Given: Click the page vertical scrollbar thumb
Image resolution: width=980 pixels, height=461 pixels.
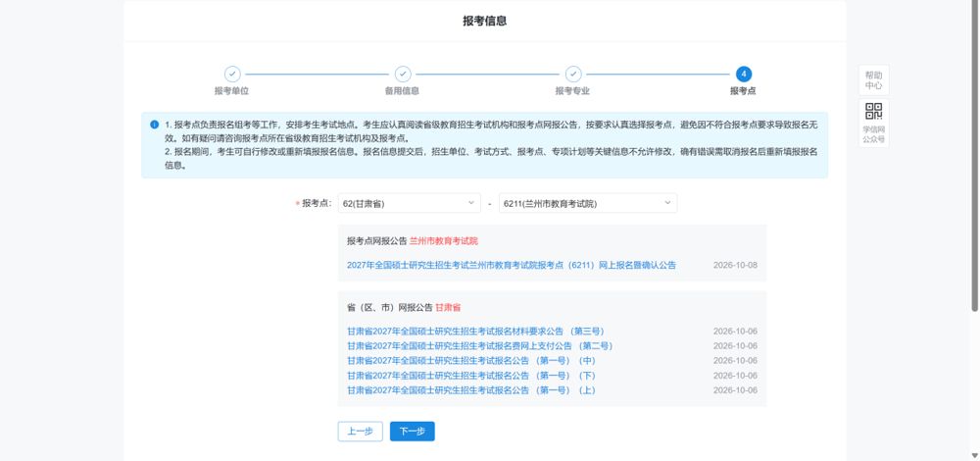Looking at the screenshot, I should coord(974,156).
